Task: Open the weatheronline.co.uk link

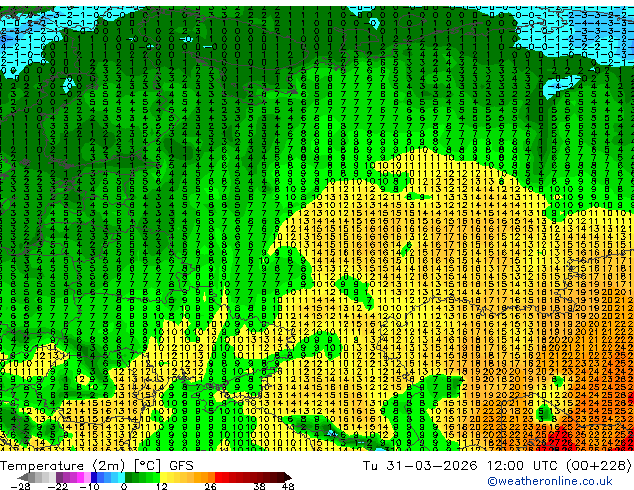Action: point(550,481)
